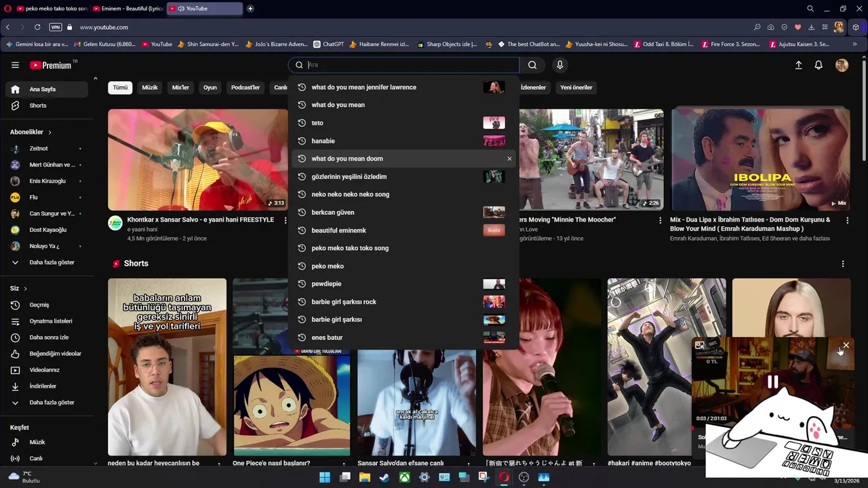Select the Oyun filter chip
The width and height of the screenshot is (868, 488).
tap(210, 87)
